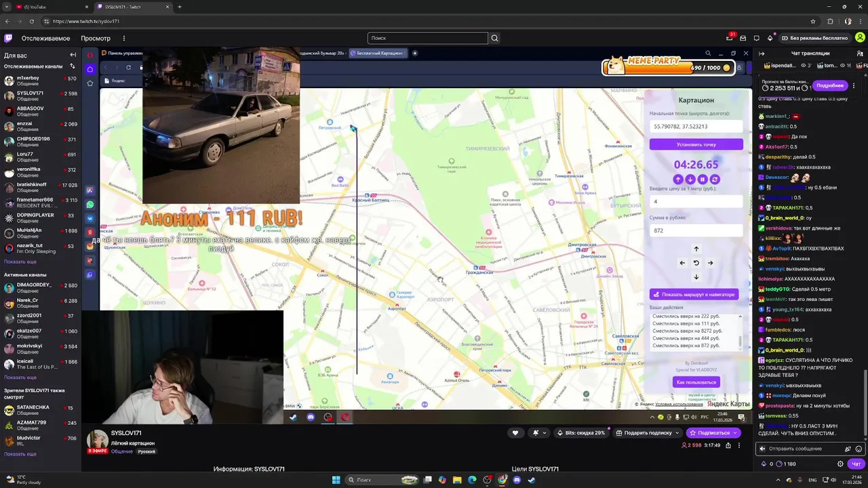This screenshot has width=868, height=488.
Task: Open mt1xerboy channel in sidebar
Action: tap(41, 81)
